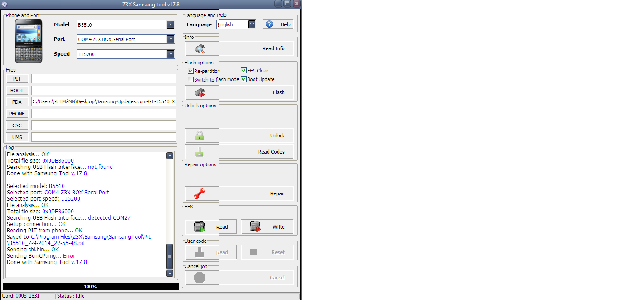
Task: Disable the EFS Clear checkbox
Action: tap(244, 71)
